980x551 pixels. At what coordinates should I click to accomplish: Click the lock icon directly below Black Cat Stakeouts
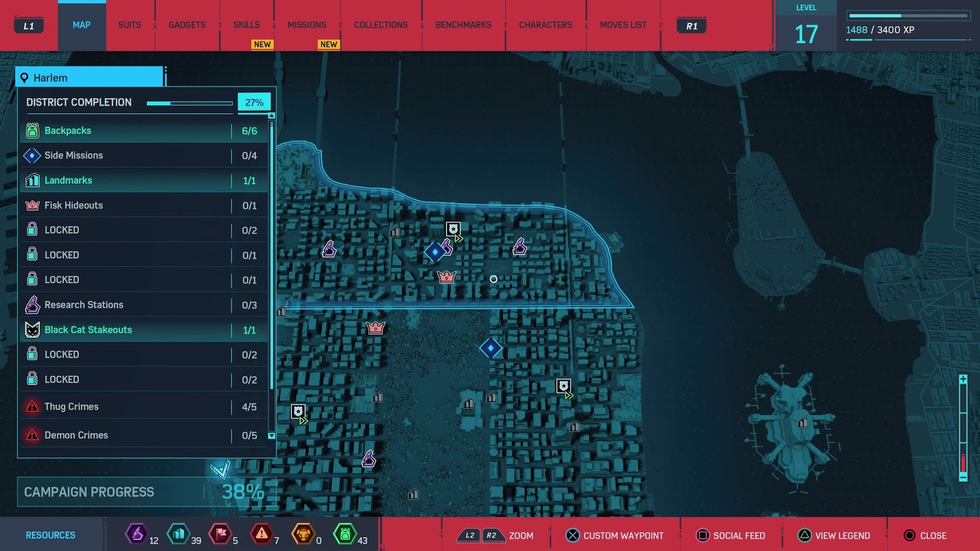point(32,354)
